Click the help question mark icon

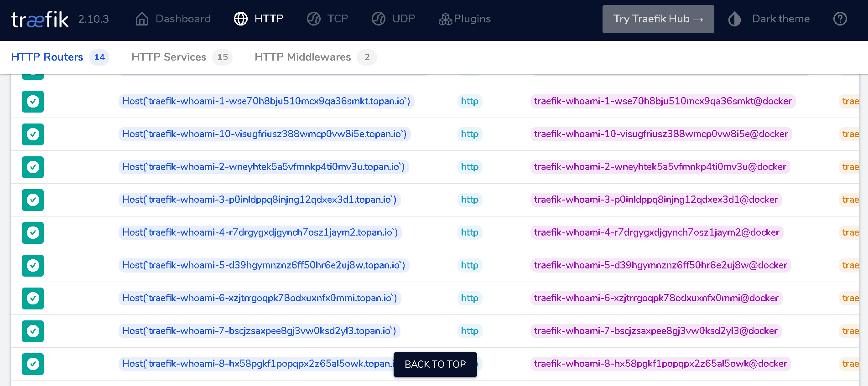point(840,19)
